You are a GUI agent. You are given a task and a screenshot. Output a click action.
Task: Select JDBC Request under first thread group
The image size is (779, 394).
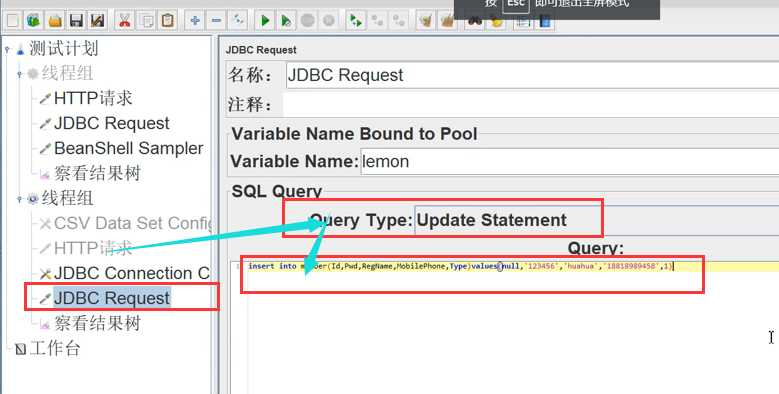(x=112, y=123)
